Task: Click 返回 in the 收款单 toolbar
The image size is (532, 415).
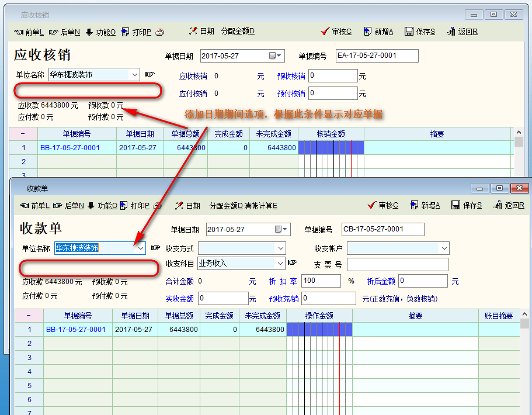Action: (x=498, y=205)
